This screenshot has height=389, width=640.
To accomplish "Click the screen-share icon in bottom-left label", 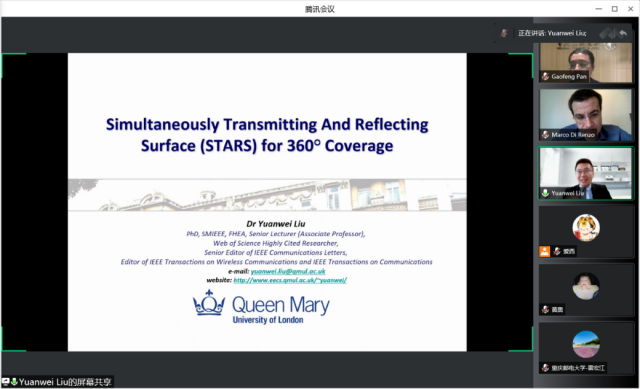I will (5, 382).
